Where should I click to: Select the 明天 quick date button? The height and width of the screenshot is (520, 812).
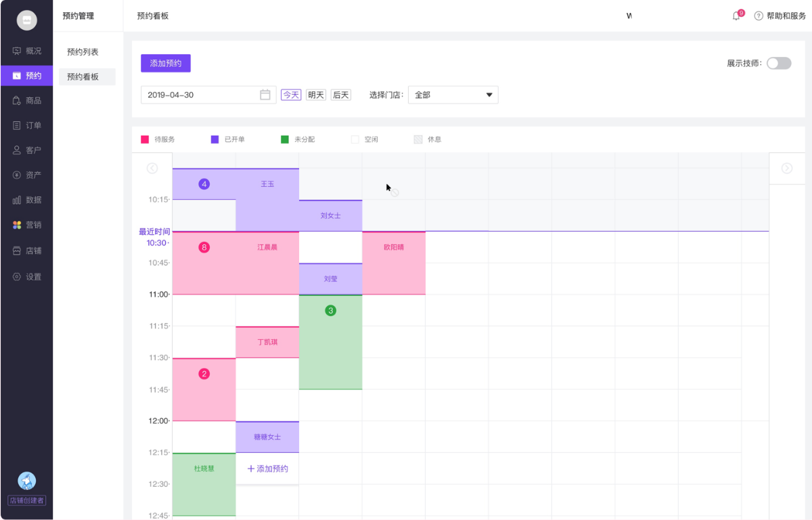[316, 95]
